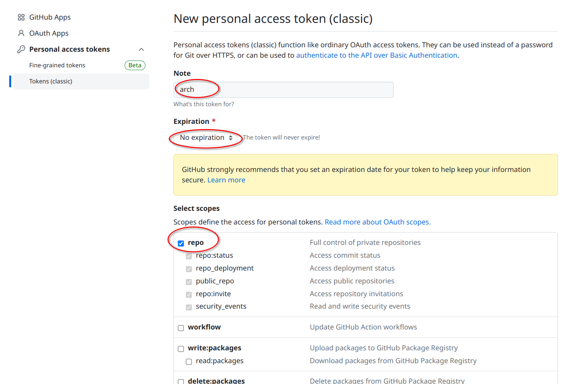Toggle the delete:packages checkbox

pos(181,381)
